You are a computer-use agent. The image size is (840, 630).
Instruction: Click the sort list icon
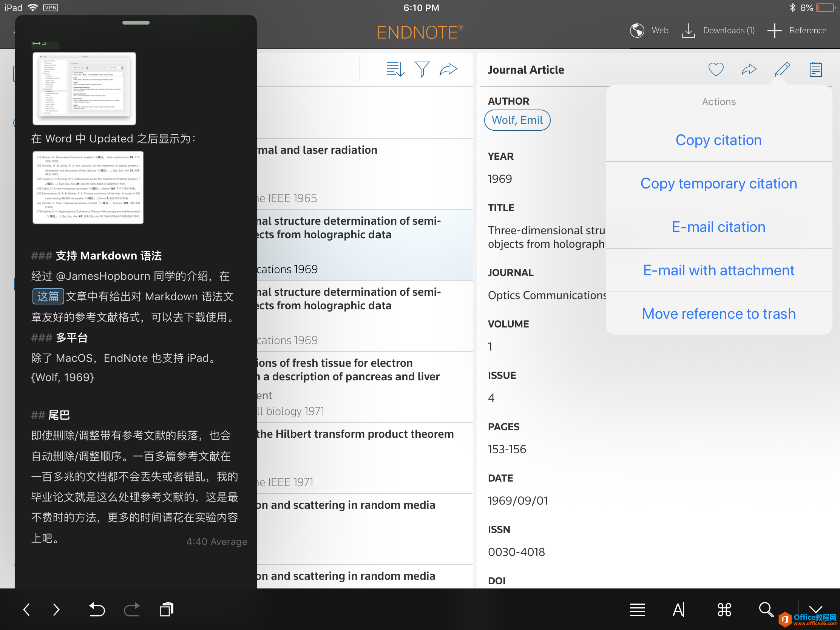coord(395,69)
